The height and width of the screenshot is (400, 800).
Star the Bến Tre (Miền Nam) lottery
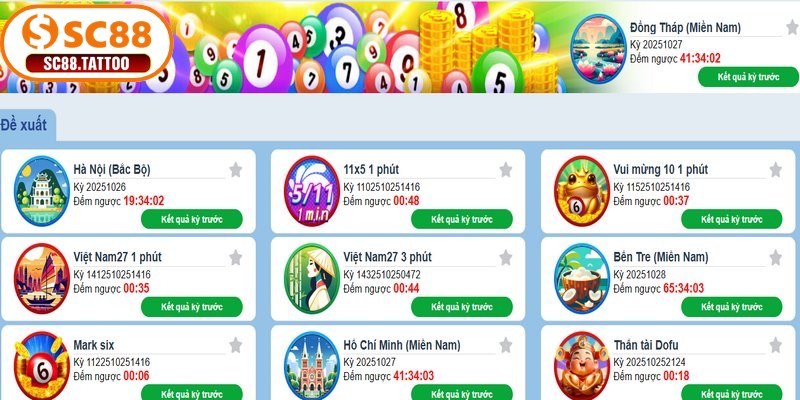point(775,257)
